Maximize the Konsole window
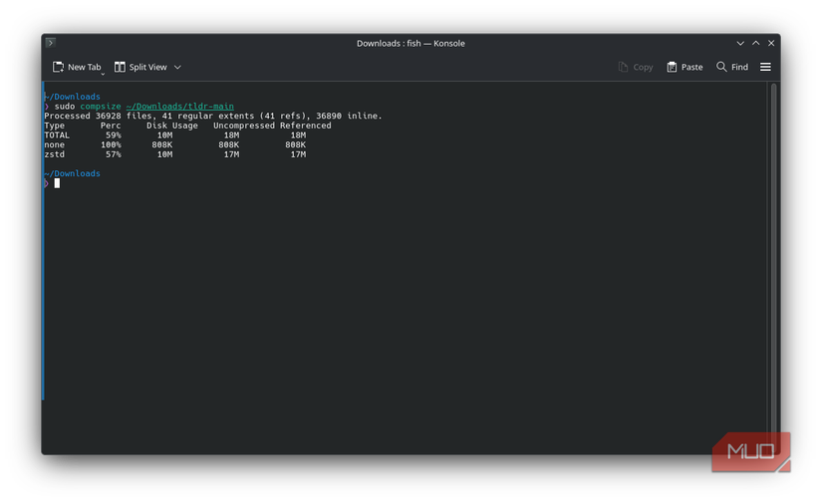This screenshot has width=822, height=504. click(x=755, y=43)
